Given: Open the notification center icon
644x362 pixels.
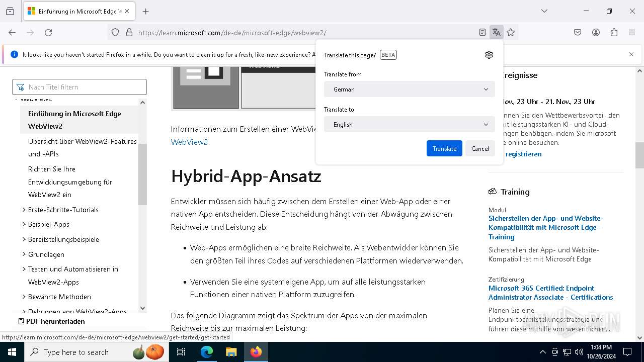Looking at the screenshot, I should 627,352.
